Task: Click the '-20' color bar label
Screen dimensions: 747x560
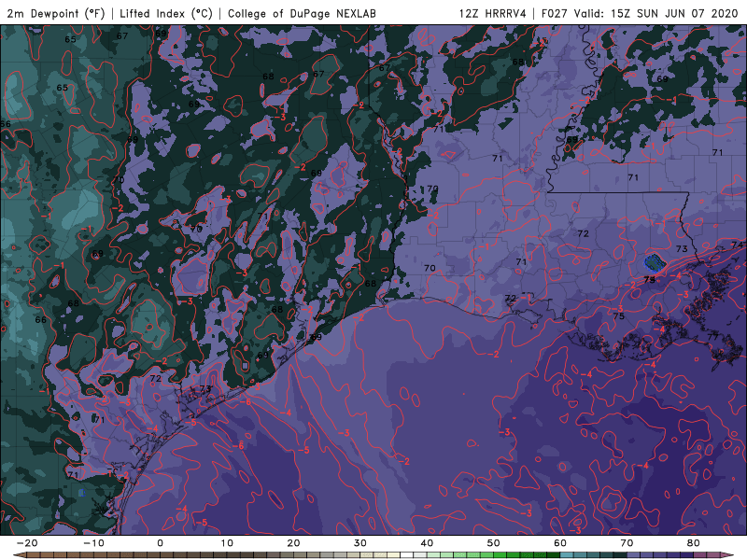Action: (27, 543)
